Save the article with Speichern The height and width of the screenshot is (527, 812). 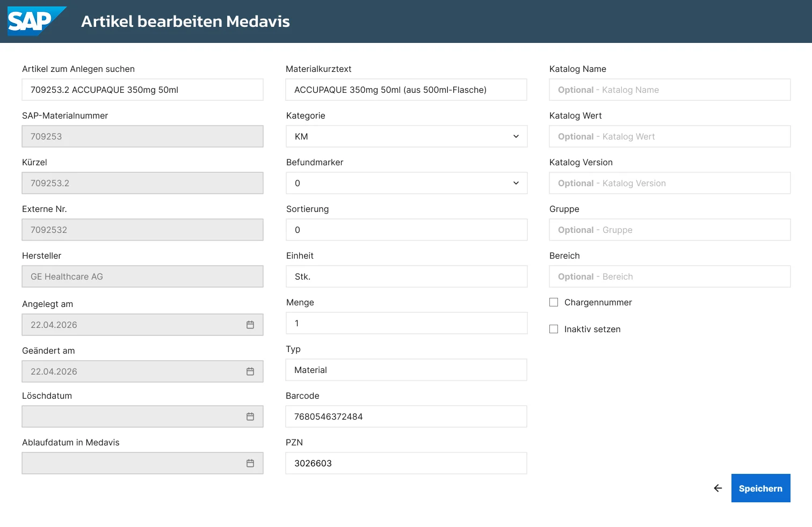coord(760,488)
